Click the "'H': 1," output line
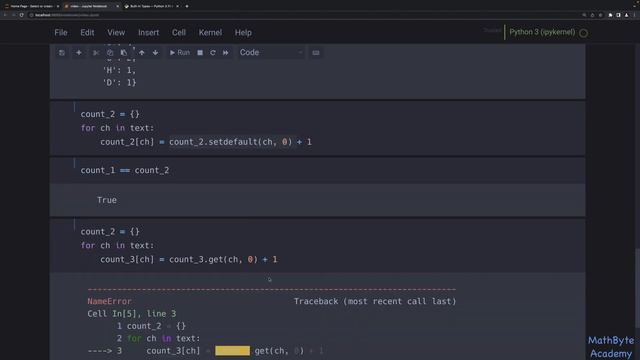Image resolution: width=640 pixels, height=360 pixels. (x=119, y=70)
